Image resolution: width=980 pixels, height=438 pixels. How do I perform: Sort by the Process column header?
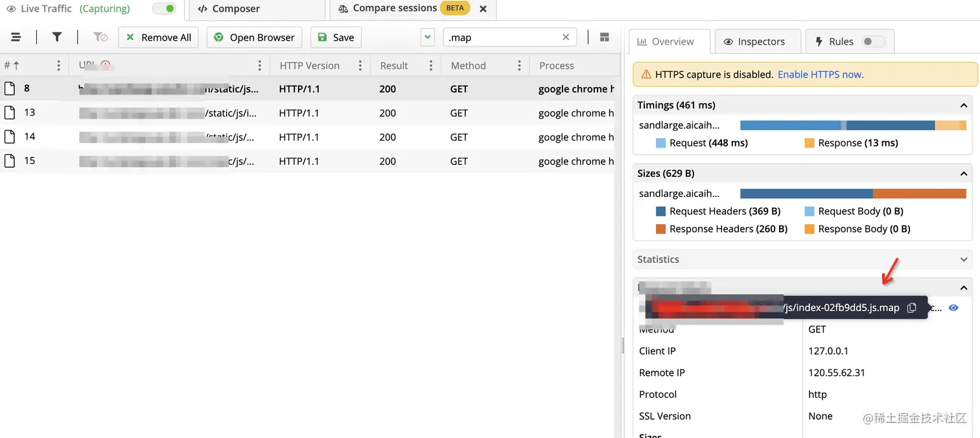tap(556, 65)
